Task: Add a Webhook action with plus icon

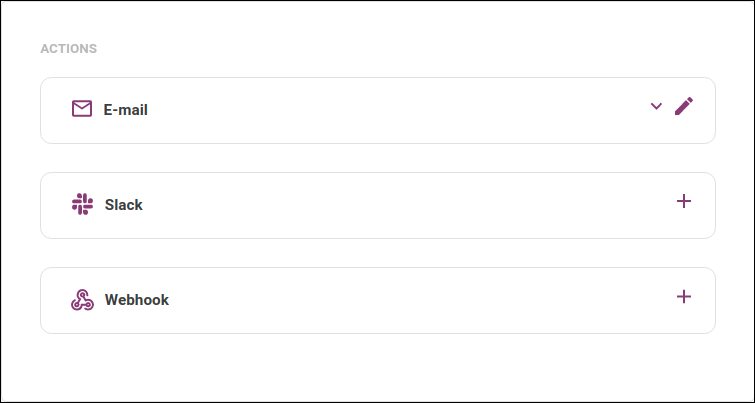Action: pyautogui.click(x=684, y=296)
